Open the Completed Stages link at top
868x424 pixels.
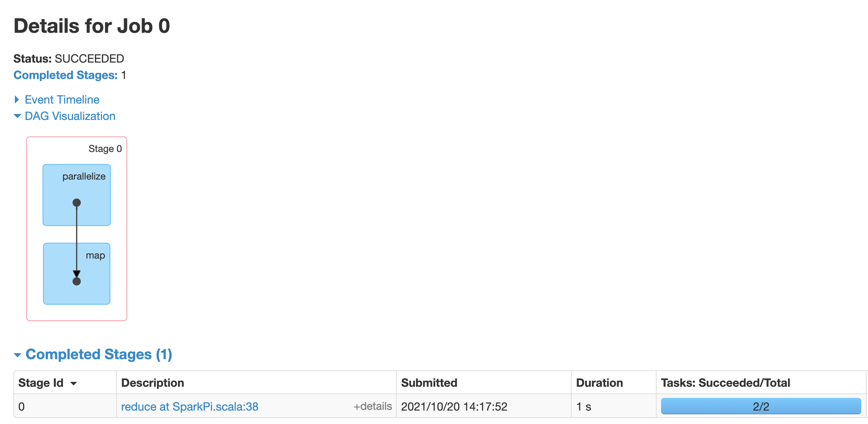66,75
